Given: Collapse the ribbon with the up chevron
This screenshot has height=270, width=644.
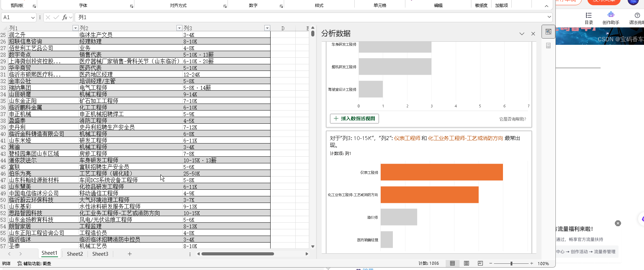Looking at the screenshot, I should click(x=546, y=6).
